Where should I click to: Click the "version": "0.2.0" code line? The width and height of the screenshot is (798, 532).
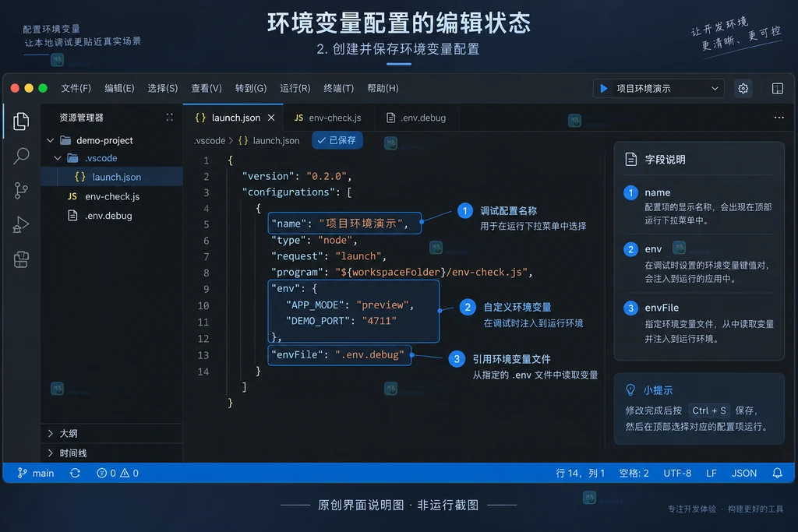tap(297, 176)
